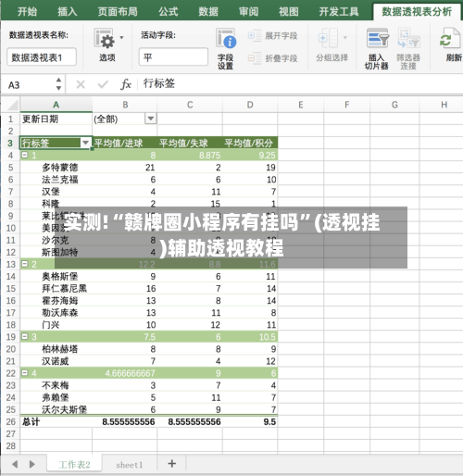Cancel formula entry with X icon
Viewport: 463px width, 476px height.
[81, 84]
